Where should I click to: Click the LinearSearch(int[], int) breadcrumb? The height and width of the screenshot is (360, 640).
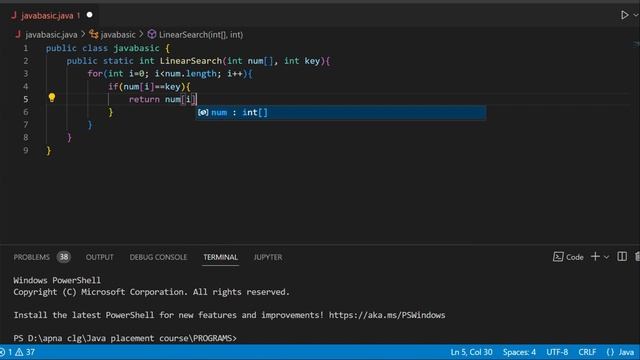[201, 35]
